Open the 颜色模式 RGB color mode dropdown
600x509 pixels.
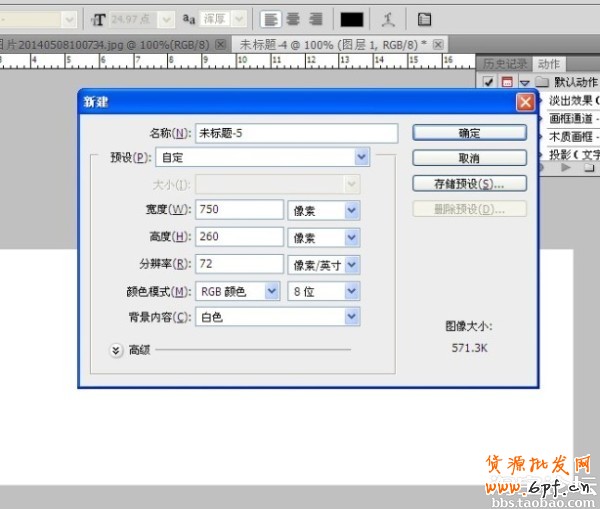[x=270, y=291]
